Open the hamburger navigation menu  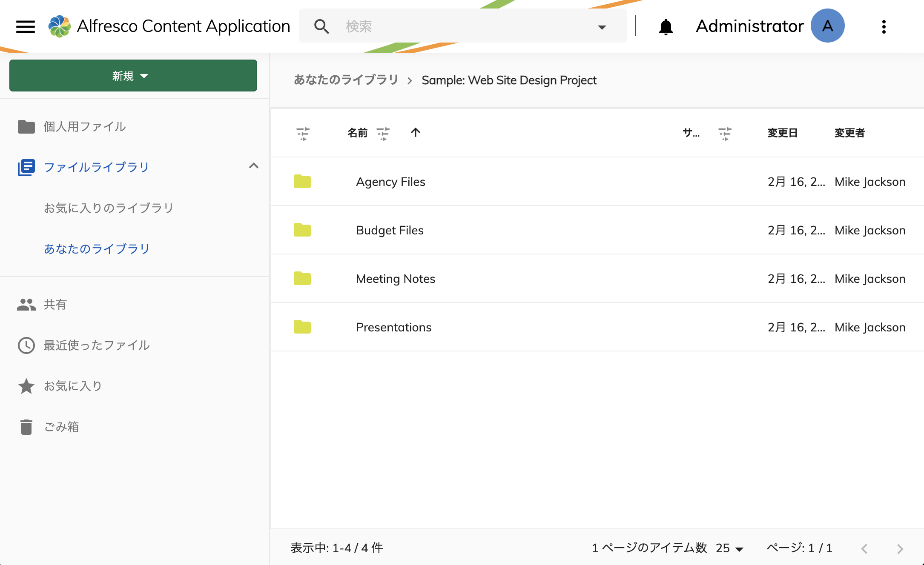25,26
